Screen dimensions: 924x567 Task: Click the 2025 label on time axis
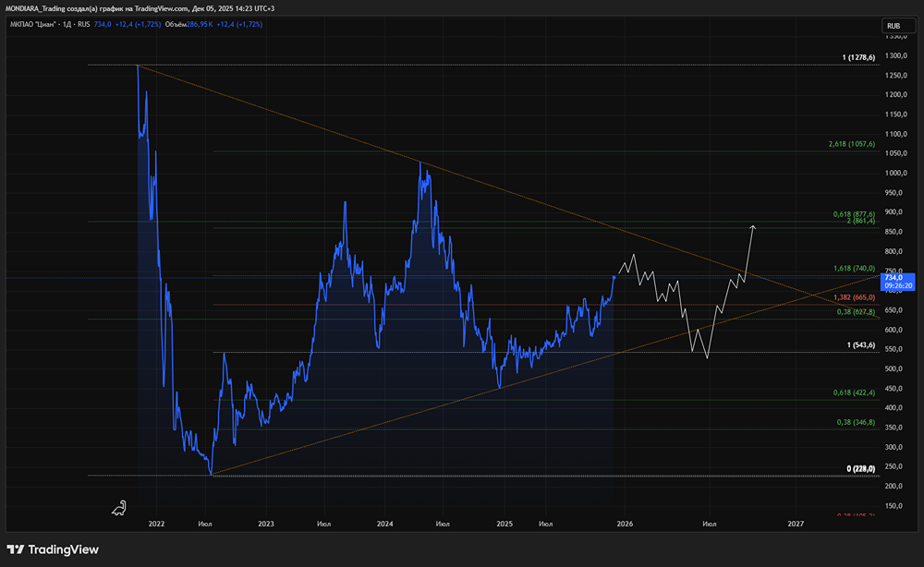[x=505, y=524]
